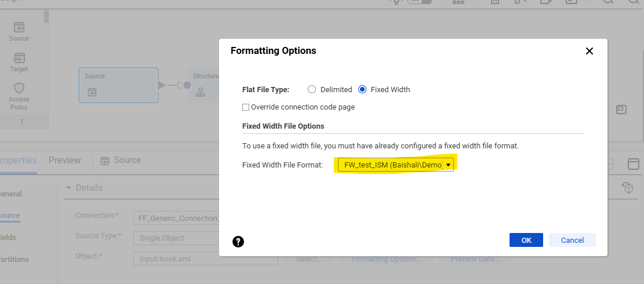Switch to the Preview tab
This screenshot has height=284, width=644.
coord(64,160)
